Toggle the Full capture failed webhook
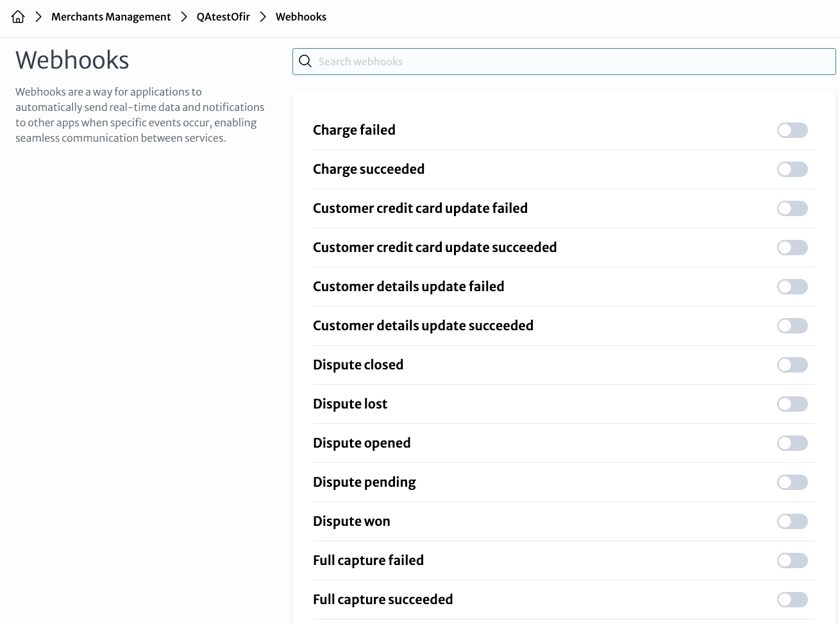840x624 pixels. pyautogui.click(x=793, y=561)
